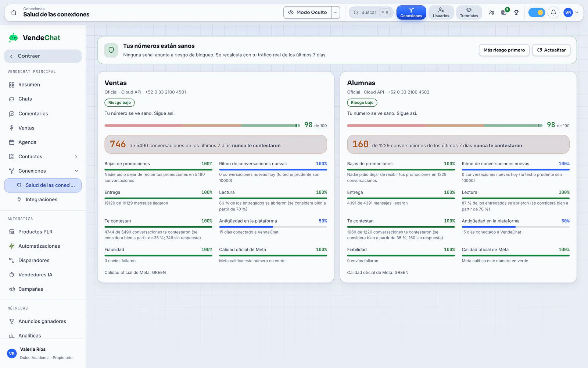
Task: Click the Actualizar button
Action: pyautogui.click(x=551, y=50)
